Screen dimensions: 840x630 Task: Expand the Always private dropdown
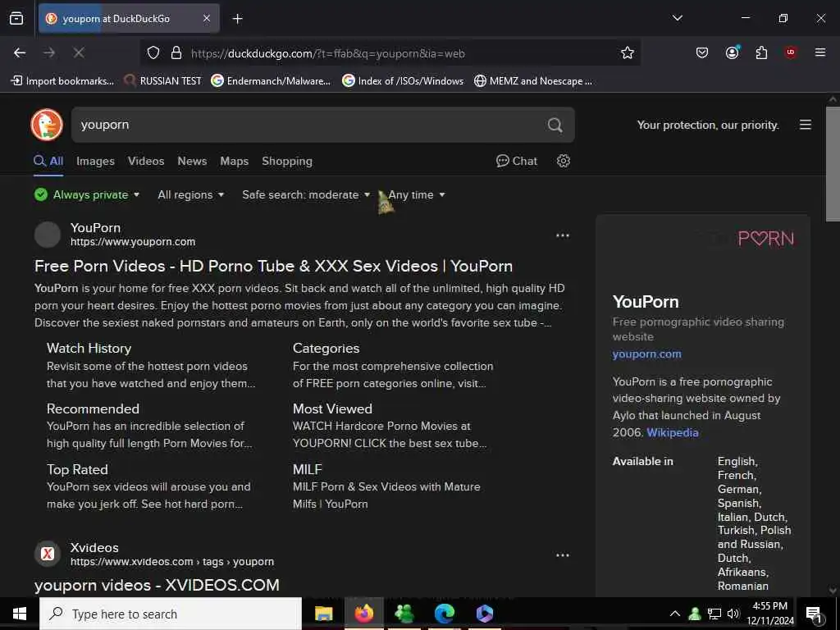click(87, 195)
